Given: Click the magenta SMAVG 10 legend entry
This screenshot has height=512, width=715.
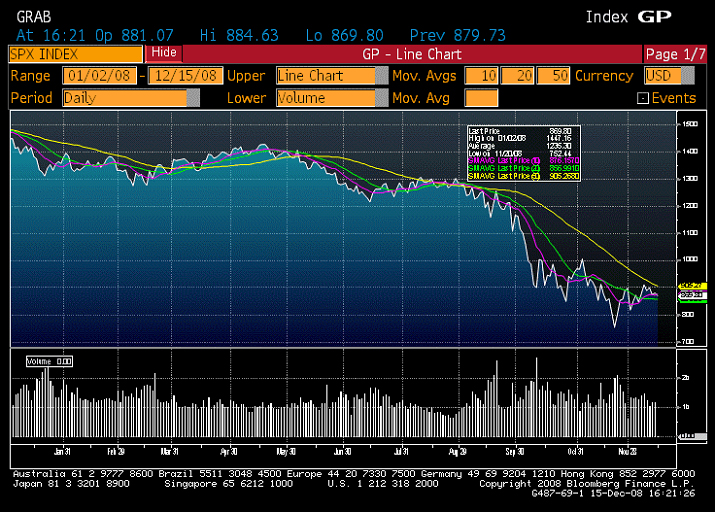Looking at the screenshot, I should point(524,160).
